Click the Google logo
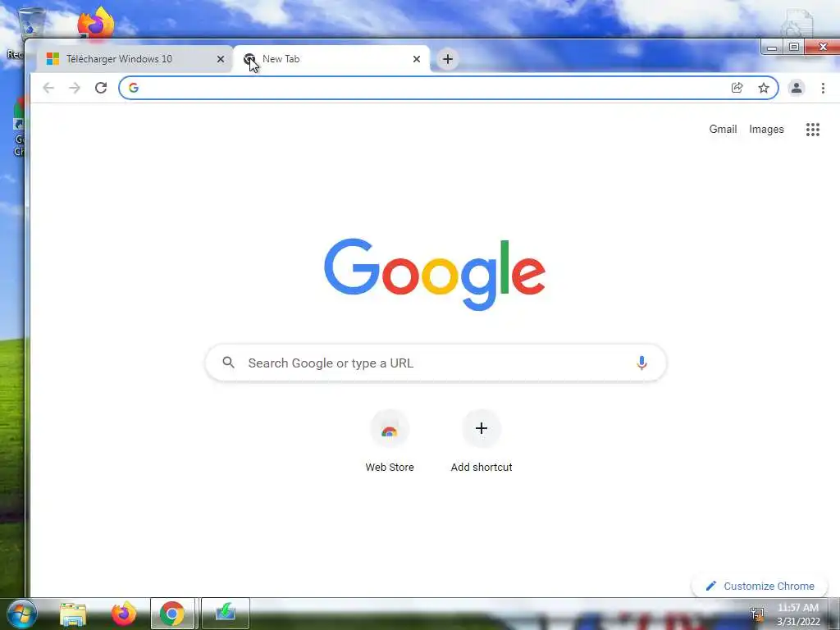840x630 pixels. coord(435,274)
